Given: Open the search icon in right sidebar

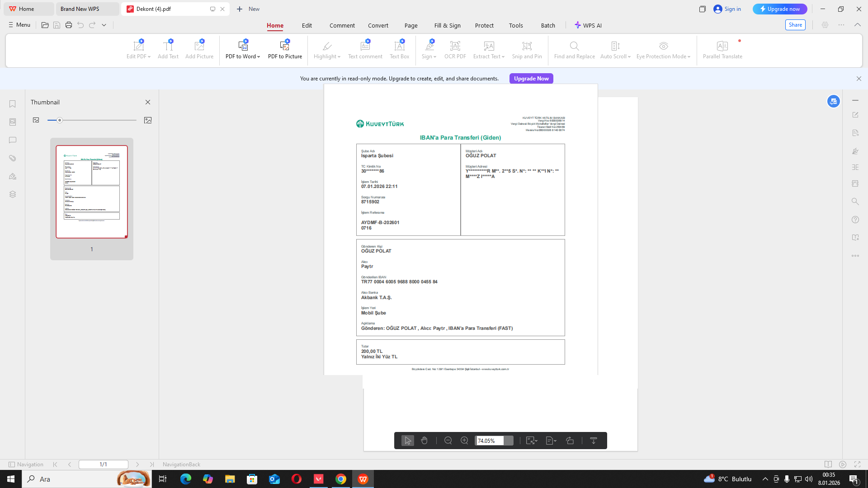Looking at the screenshot, I should tap(855, 202).
